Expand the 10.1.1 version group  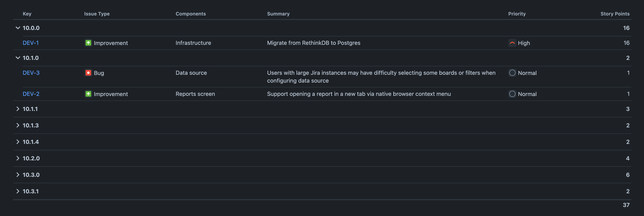tap(18, 109)
